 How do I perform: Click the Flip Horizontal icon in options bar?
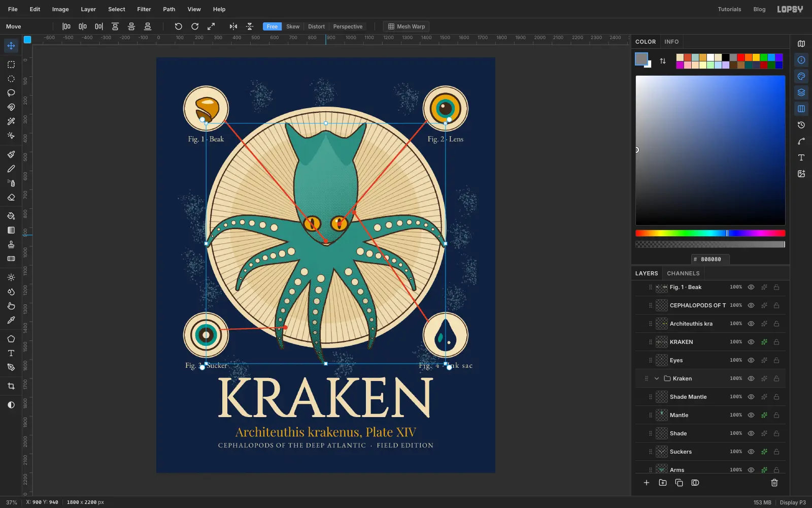click(233, 26)
